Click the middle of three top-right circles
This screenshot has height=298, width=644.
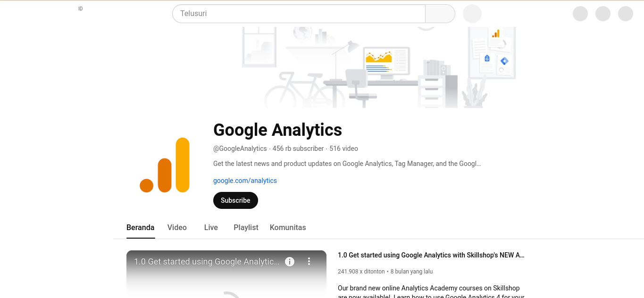click(x=602, y=14)
